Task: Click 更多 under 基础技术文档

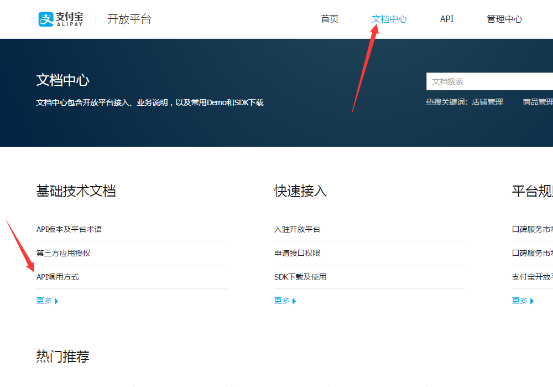Action: point(47,301)
